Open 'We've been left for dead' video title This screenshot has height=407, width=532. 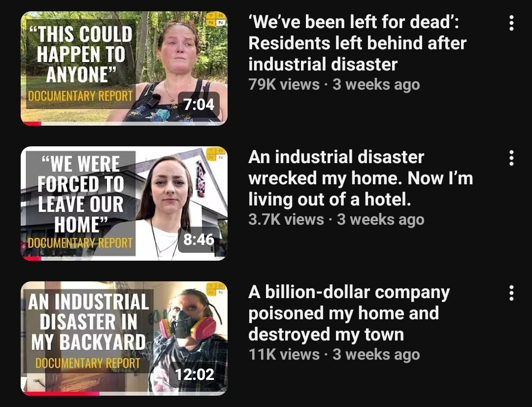357,43
